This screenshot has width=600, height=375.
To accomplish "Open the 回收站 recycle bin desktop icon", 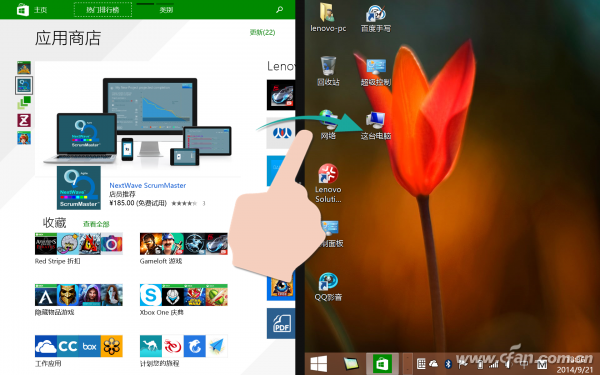I will pos(328,70).
